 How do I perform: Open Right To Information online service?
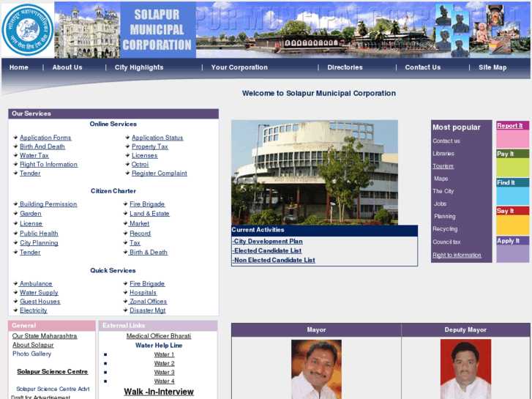click(x=48, y=164)
